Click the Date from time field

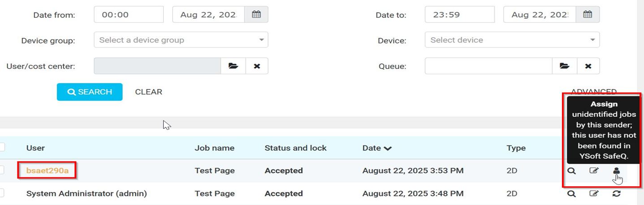point(129,14)
